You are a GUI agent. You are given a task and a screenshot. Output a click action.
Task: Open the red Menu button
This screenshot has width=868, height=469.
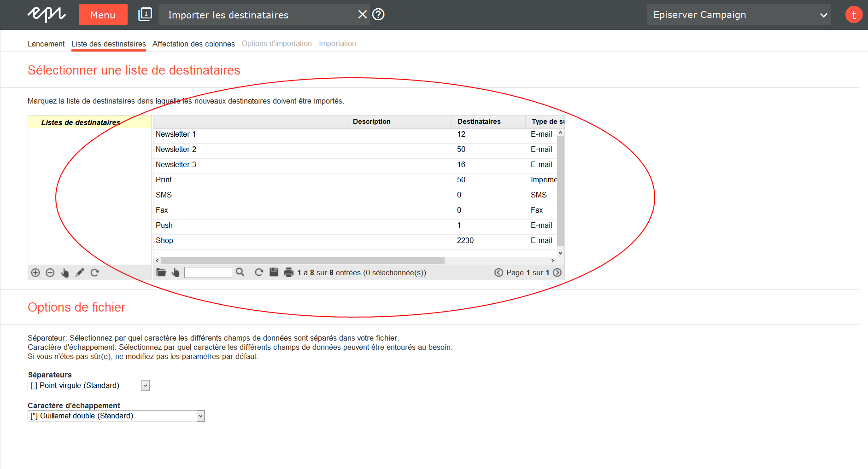click(x=103, y=15)
